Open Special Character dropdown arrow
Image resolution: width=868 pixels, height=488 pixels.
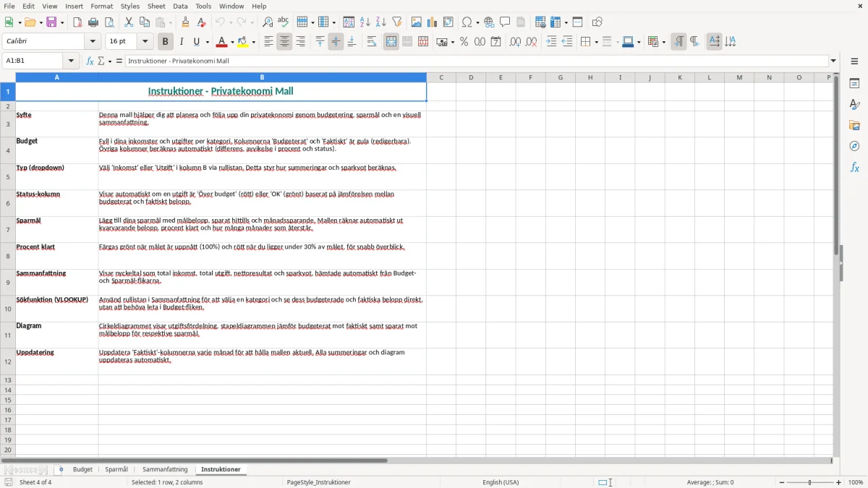[477, 22]
